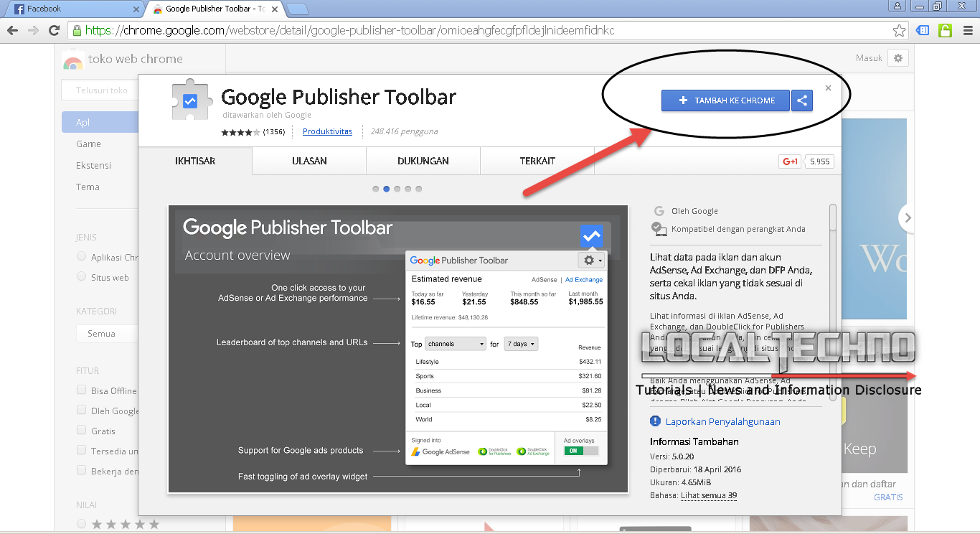Click the 248.416 pengguna text
980x534 pixels.
coord(404,132)
